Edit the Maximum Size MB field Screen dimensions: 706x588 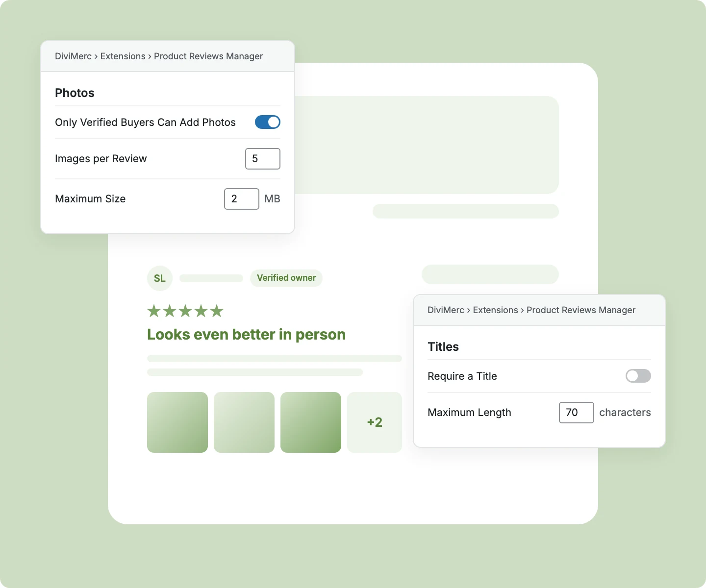point(242,199)
